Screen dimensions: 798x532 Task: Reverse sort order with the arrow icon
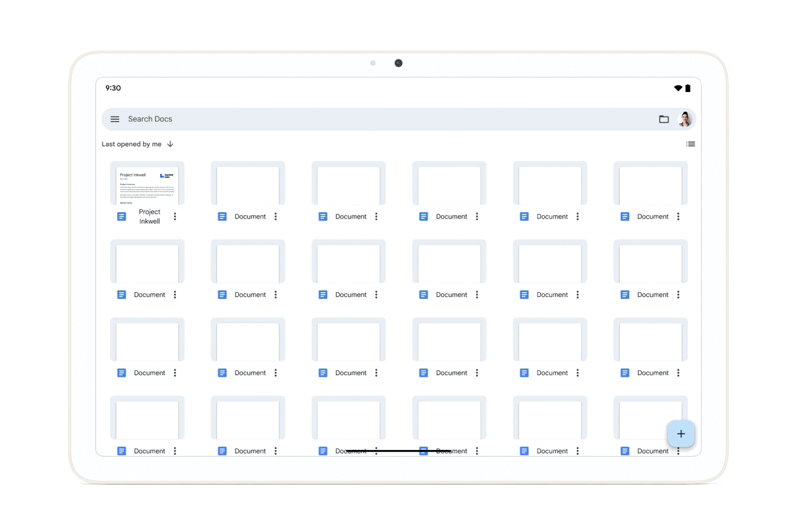pyautogui.click(x=170, y=144)
